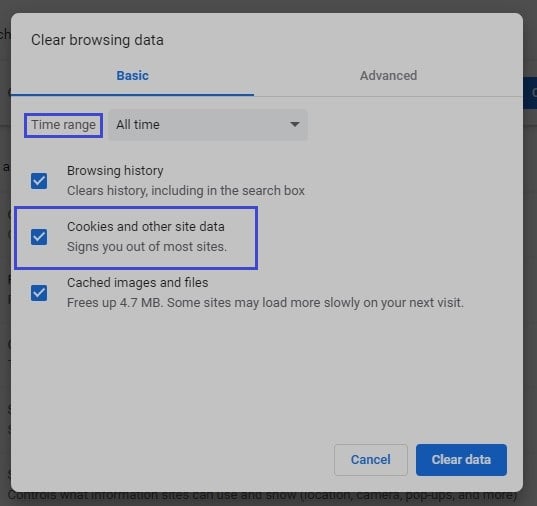Uncheck Cached images and files checkbox
Image resolution: width=537 pixels, height=506 pixels.
pyautogui.click(x=39, y=293)
